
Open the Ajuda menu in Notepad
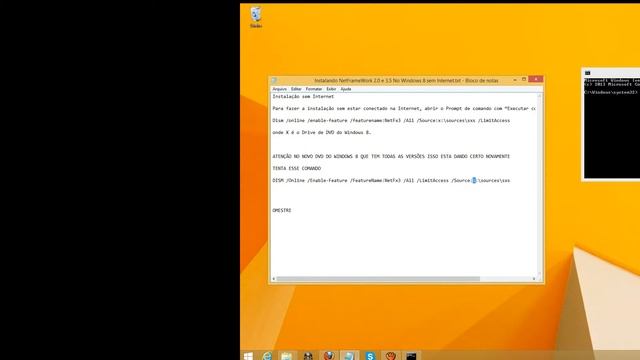[346, 89]
